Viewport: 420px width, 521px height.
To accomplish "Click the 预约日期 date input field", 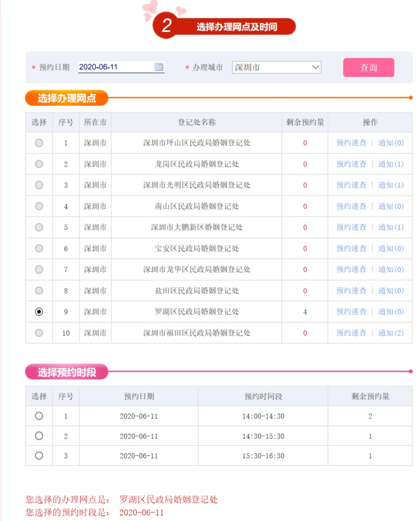I will pyautogui.click(x=115, y=67).
